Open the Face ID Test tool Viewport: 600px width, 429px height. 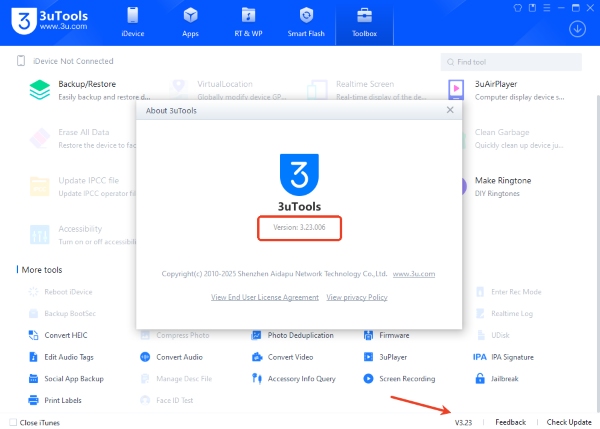pos(167,400)
